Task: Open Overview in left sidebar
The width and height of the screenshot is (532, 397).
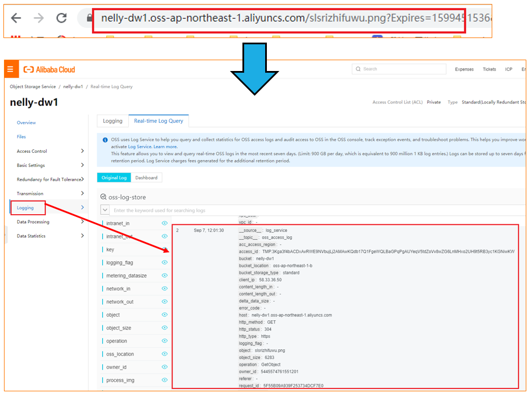Action: [x=26, y=123]
